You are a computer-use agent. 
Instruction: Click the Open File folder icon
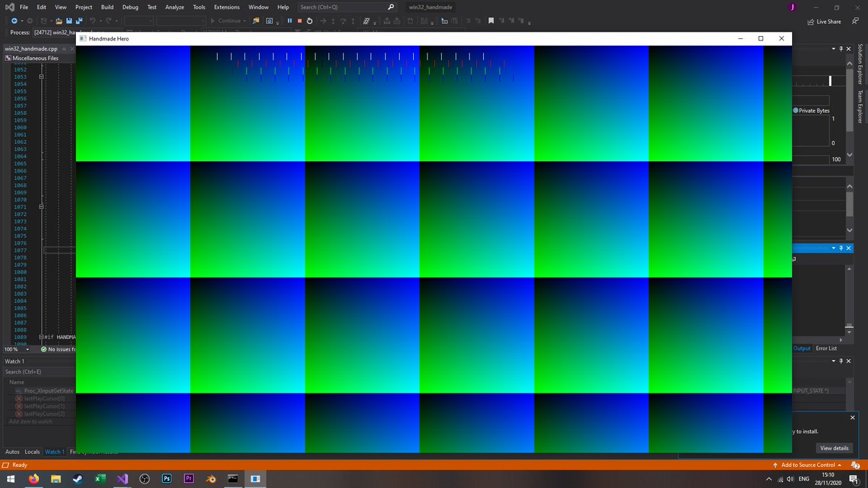pos(59,21)
